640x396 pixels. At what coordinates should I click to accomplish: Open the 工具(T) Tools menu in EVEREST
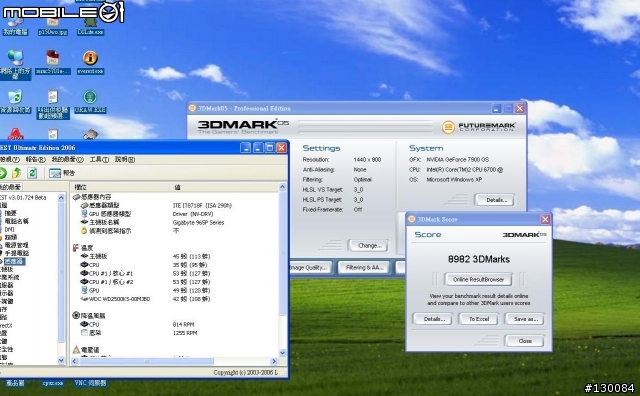99,159
